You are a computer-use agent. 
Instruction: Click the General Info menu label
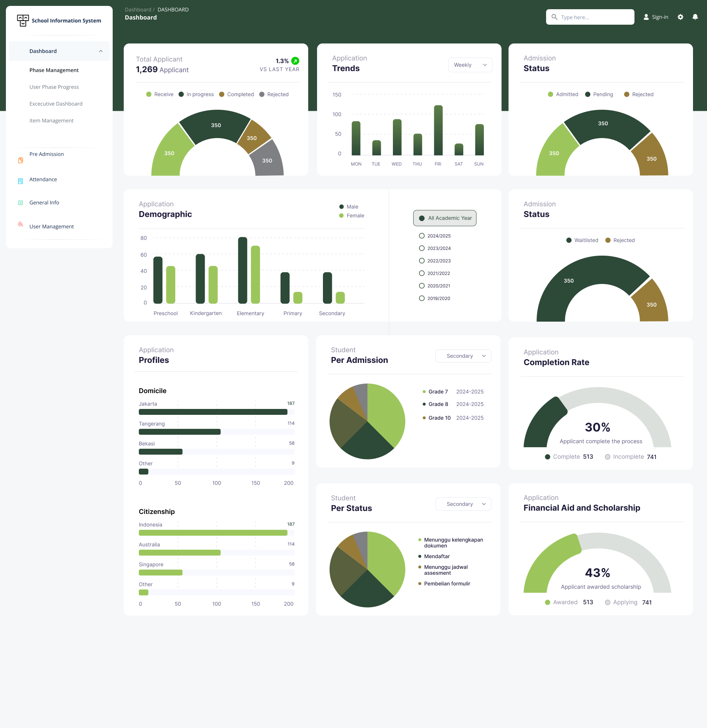44,203
